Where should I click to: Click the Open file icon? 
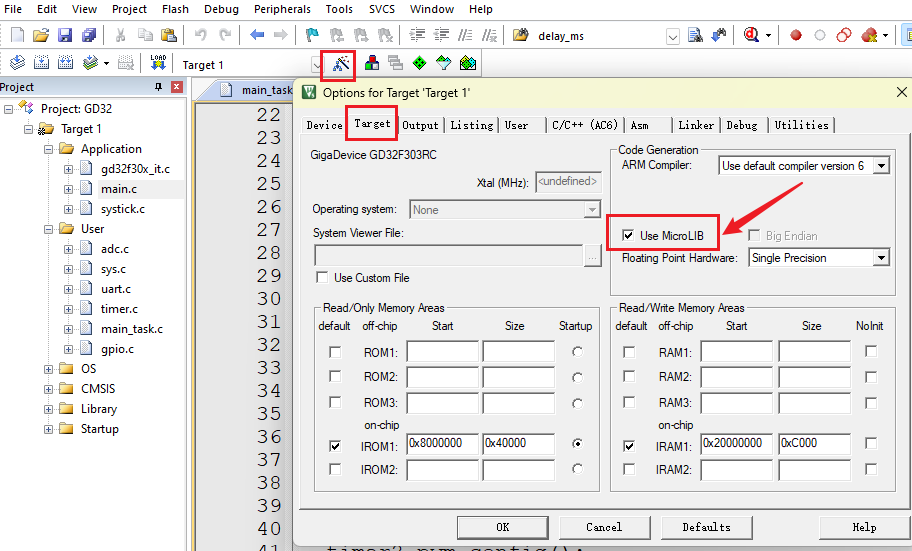pos(41,35)
